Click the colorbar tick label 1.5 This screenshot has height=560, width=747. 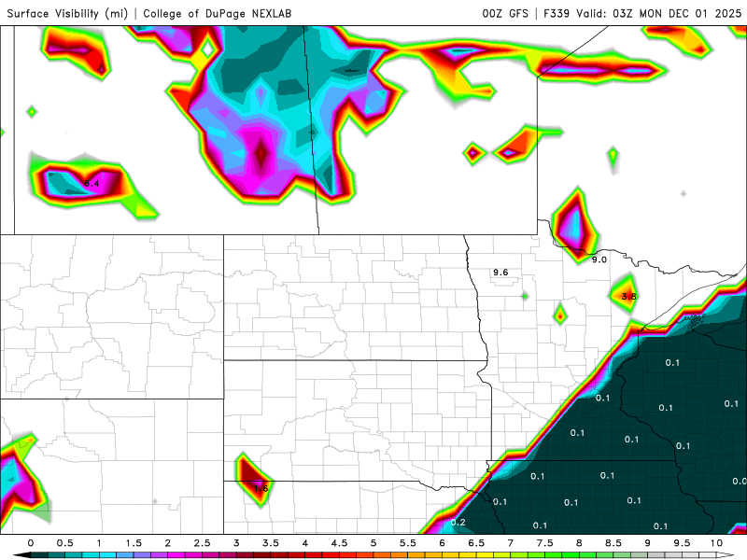pyautogui.click(x=134, y=543)
